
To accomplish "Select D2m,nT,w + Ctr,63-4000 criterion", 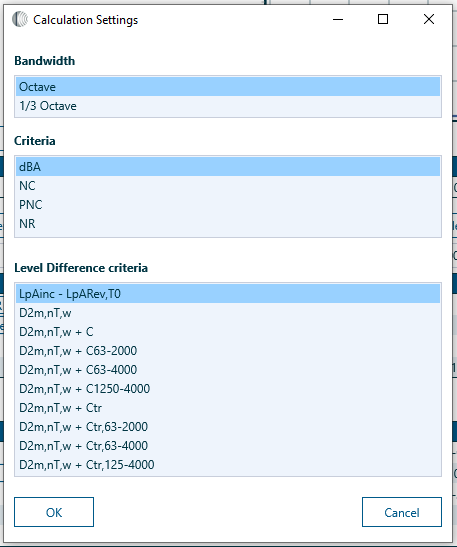I will tap(228, 446).
